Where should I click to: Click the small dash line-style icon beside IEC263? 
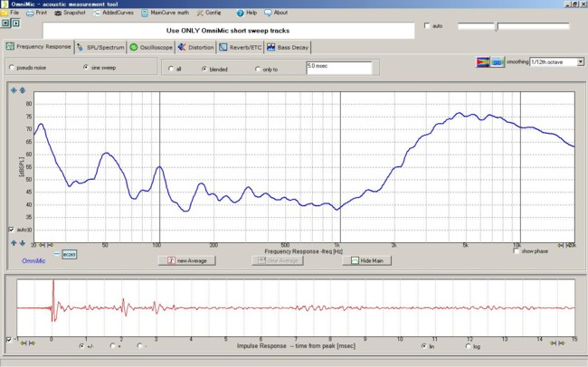pos(57,254)
